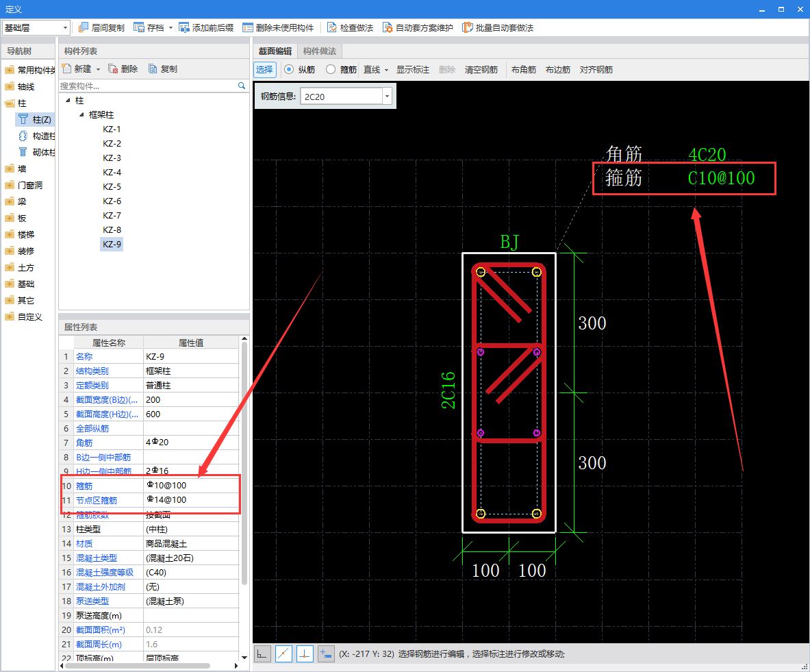Click the fourth status bar coordinate icon
This screenshot has height=672, width=810.
[326, 654]
